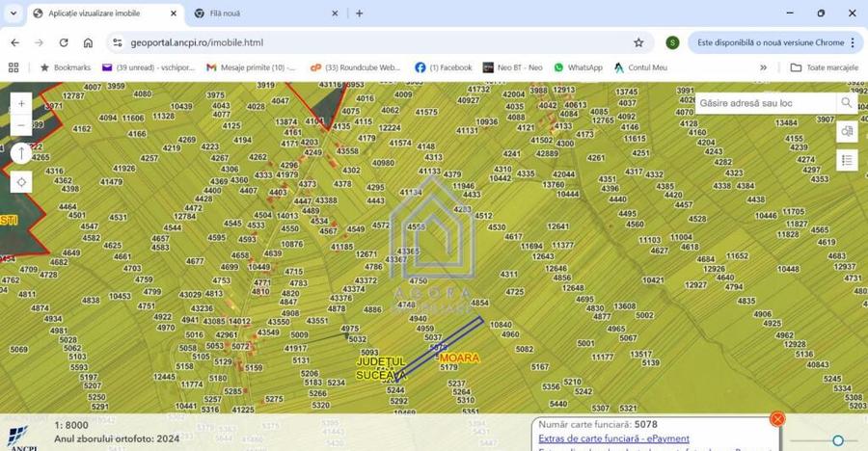The width and height of the screenshot is (868, 451).
Task: Open a new browser tab
Action: 360,13
